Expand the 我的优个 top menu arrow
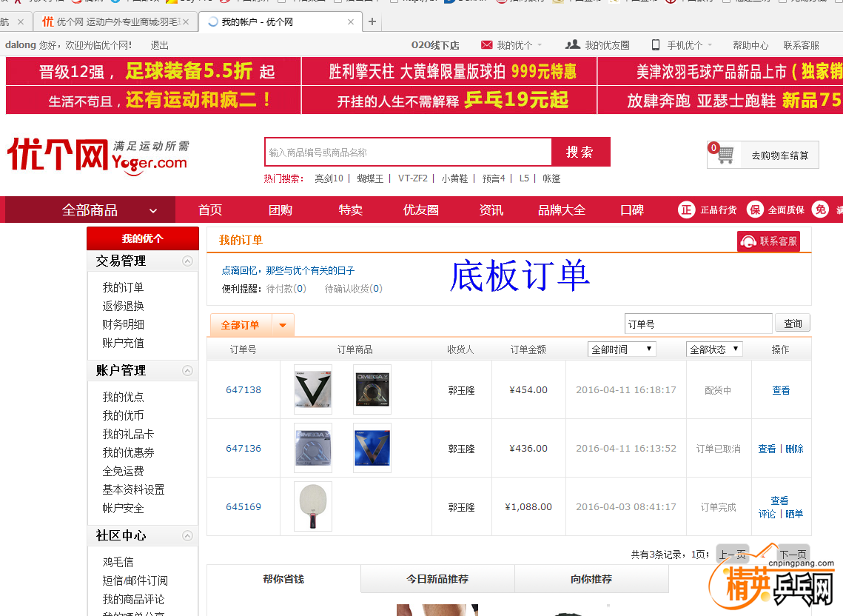Viewport: 843px width, 616px height. [x=540, y=45]
